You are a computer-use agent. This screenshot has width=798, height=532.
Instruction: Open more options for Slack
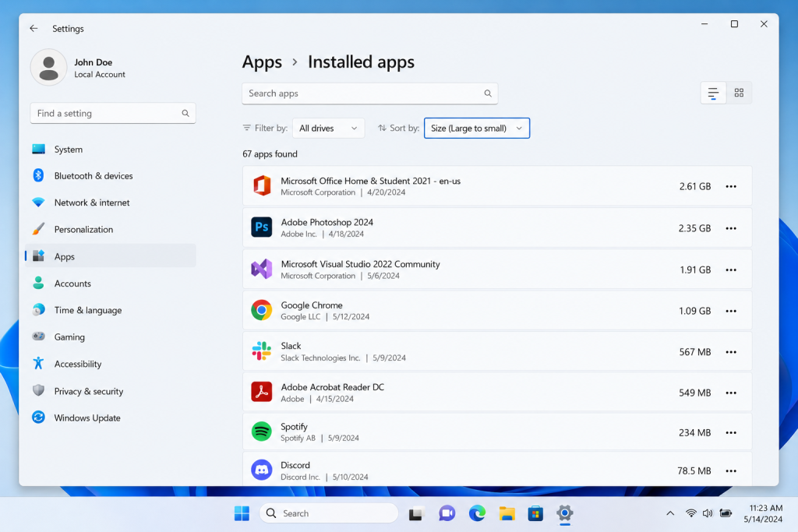[x=731, y=352]
